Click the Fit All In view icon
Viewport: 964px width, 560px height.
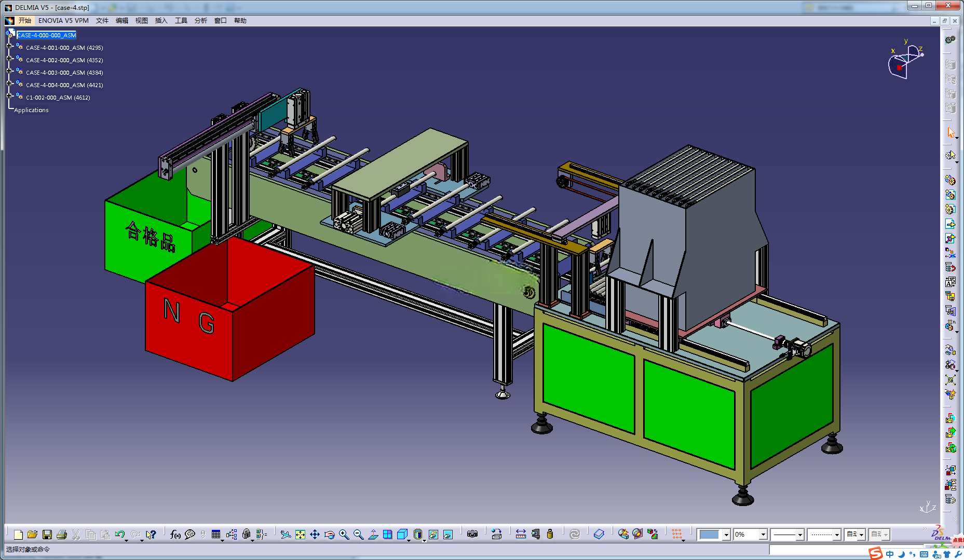(300, 534)
